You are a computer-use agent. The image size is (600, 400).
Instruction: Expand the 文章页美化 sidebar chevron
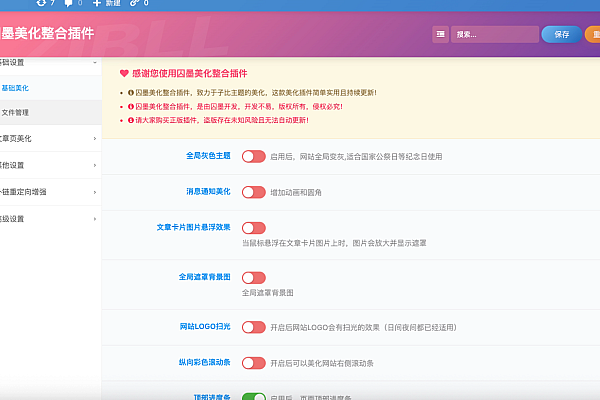coord(95,139)
